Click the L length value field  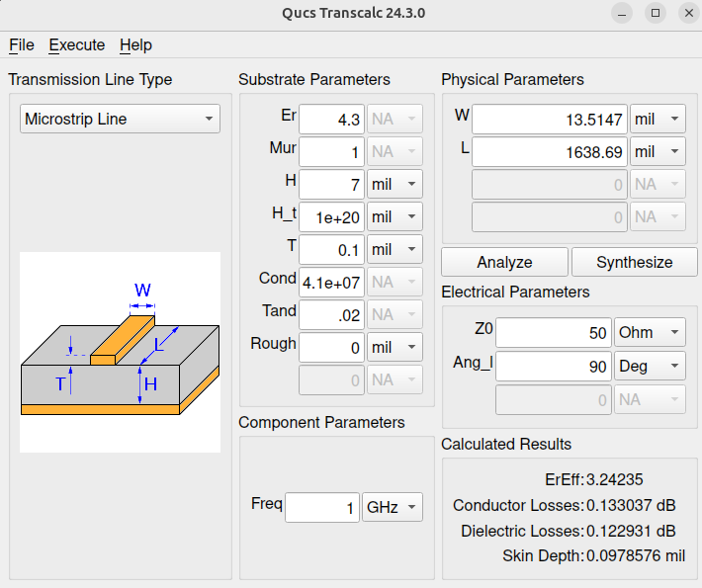pos(551,152)
